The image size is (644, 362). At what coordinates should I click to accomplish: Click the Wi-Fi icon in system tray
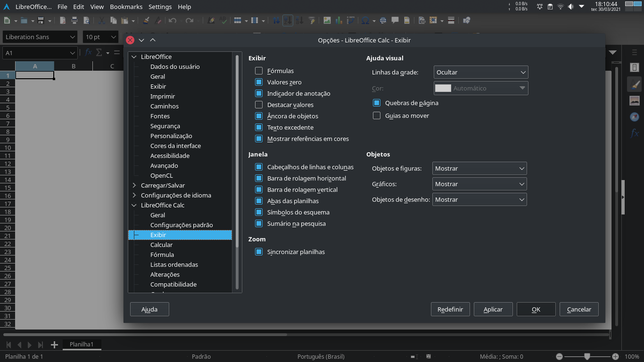(x=561, y=7)
